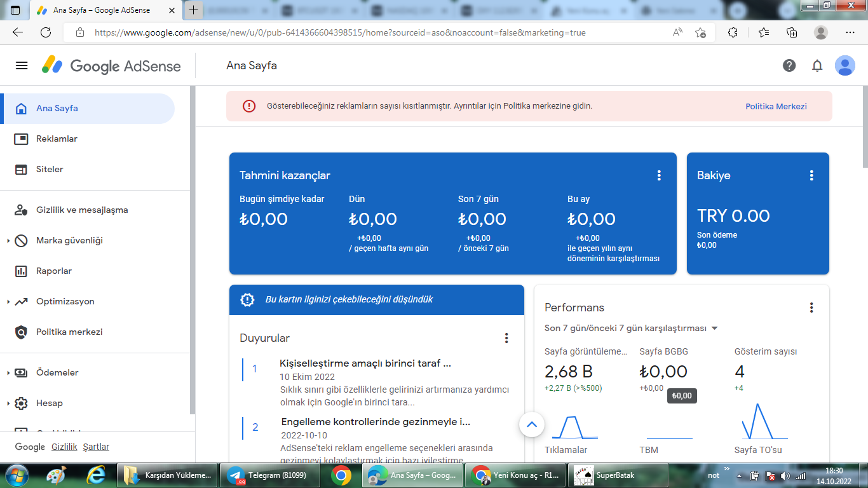Click the Son ödeme label

coord(717,235)
